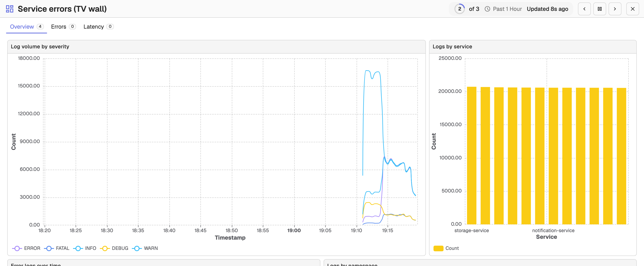Toggle the FATAL series in the legend
This screenshot has height=266, width=644.
tap(57, 248)
